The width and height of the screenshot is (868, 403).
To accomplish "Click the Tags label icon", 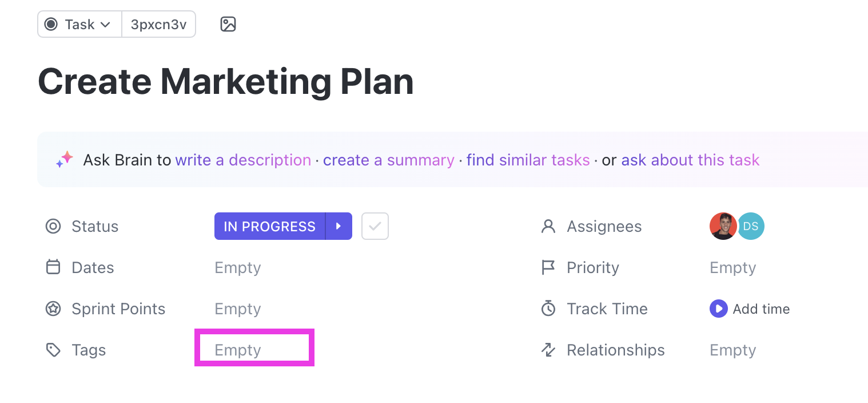I will click(53, 350).
